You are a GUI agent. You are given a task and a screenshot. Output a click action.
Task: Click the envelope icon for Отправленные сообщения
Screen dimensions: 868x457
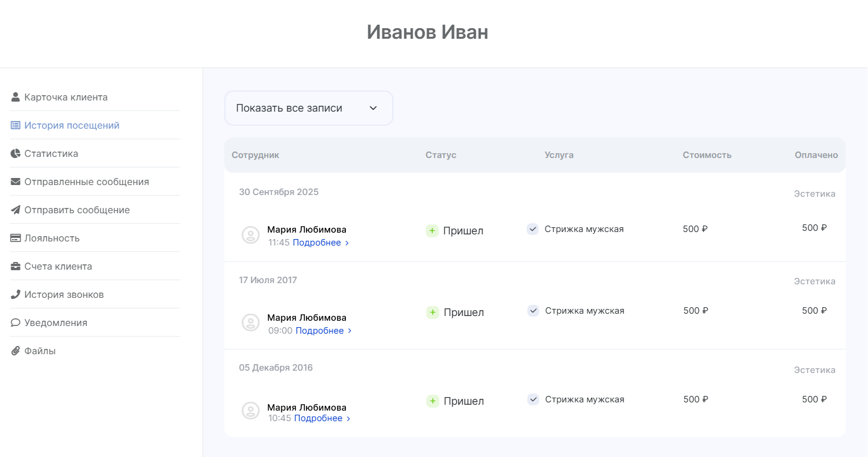point(15,182)
